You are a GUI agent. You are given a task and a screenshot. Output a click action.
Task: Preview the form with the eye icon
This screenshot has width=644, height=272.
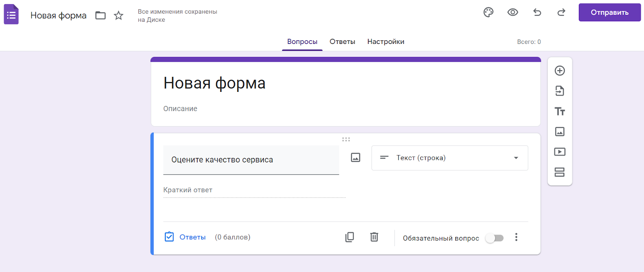(x=512, y=12)
